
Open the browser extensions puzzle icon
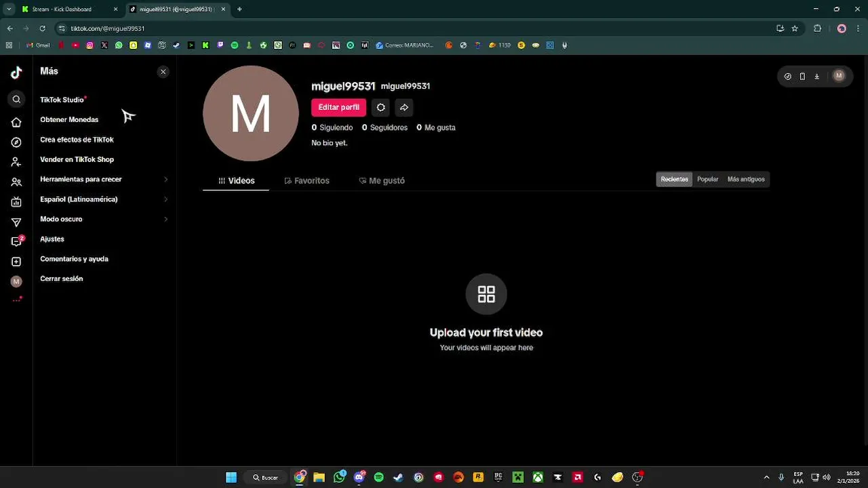[x=817, y=28]
